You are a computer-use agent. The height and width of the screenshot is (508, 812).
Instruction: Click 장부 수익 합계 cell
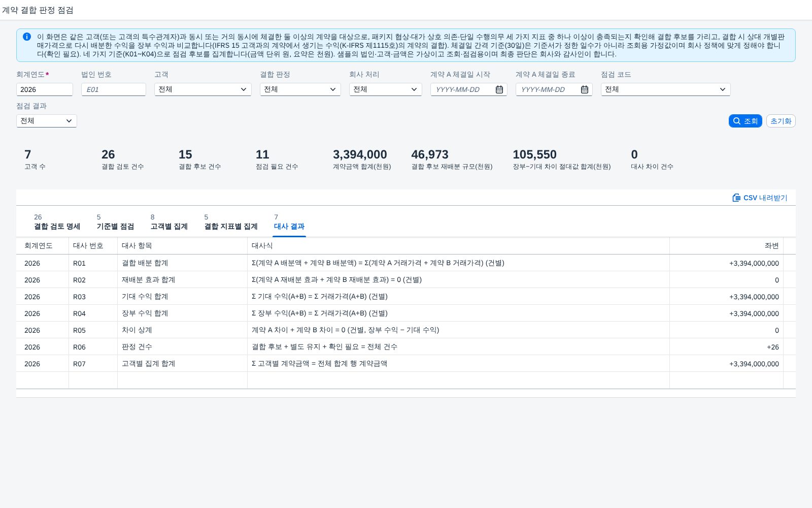pos(182,313)
